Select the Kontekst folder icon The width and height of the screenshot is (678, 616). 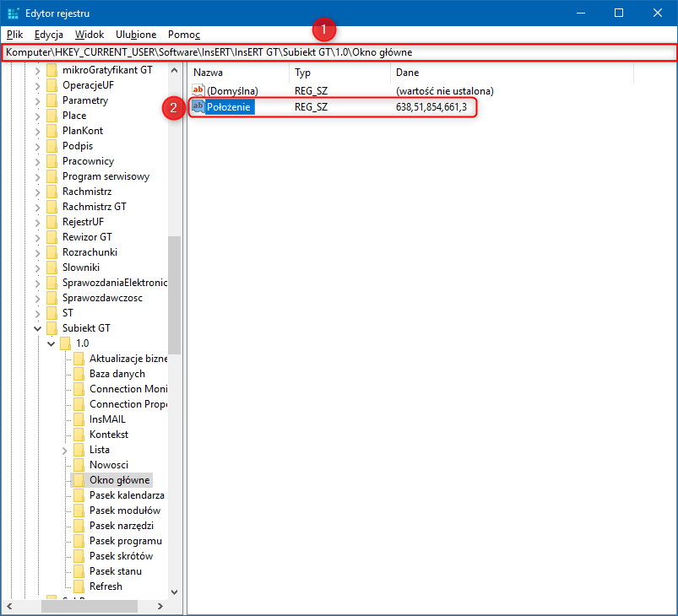pyautogui.click(x=79, y=435)
